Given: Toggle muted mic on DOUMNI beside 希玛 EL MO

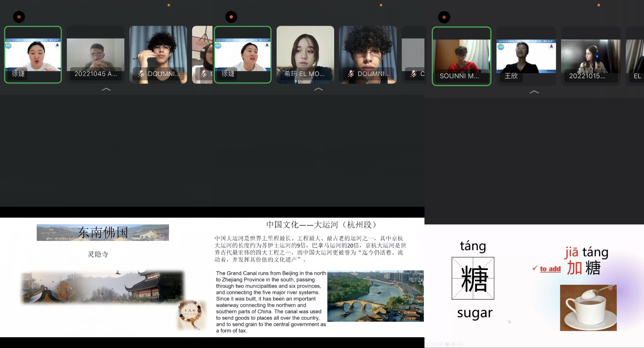Looking at the screenshot, I should tap(351, 74).
